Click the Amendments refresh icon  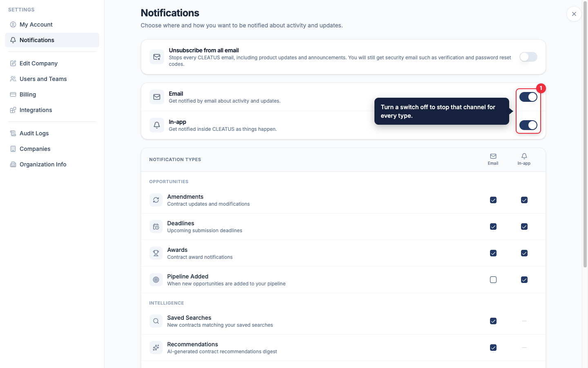156,200
